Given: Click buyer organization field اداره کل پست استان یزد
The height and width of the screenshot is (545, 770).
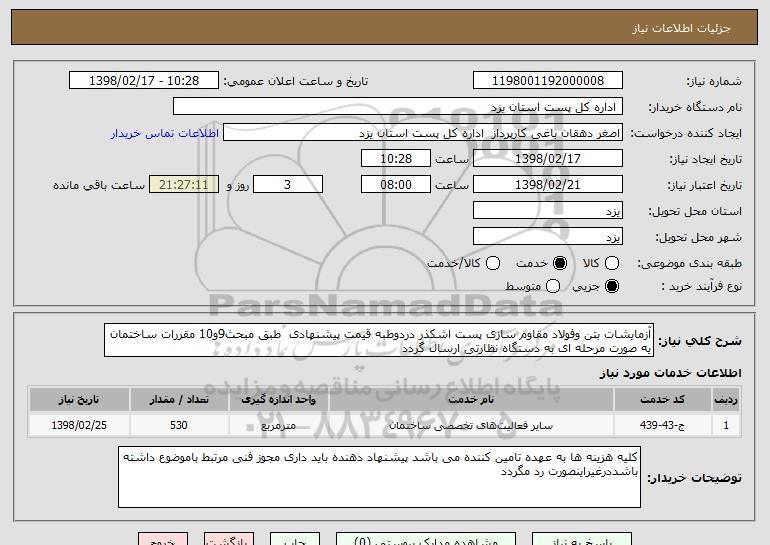Looking at the screenshot, I should tap(398, 107).
